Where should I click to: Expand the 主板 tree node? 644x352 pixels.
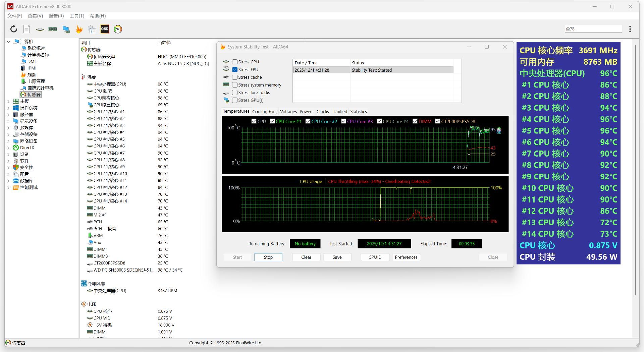[x=8, y=101]
